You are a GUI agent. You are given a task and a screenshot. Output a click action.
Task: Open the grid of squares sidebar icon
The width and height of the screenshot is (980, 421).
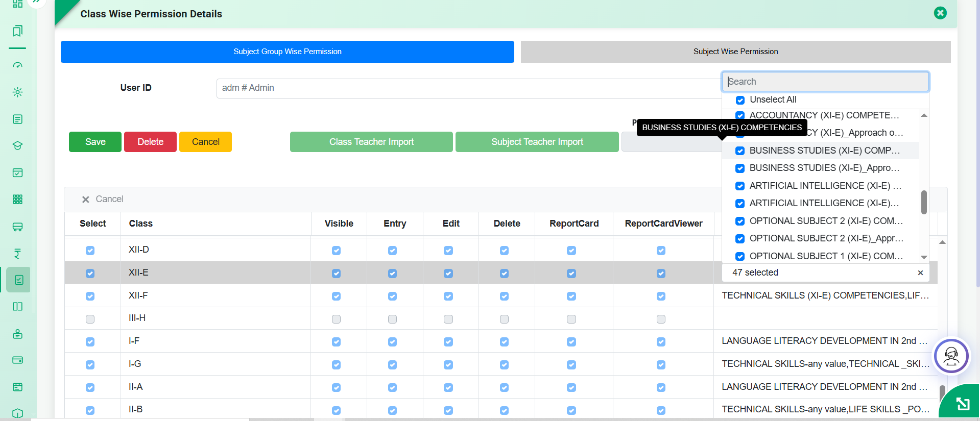coord(17,200)
